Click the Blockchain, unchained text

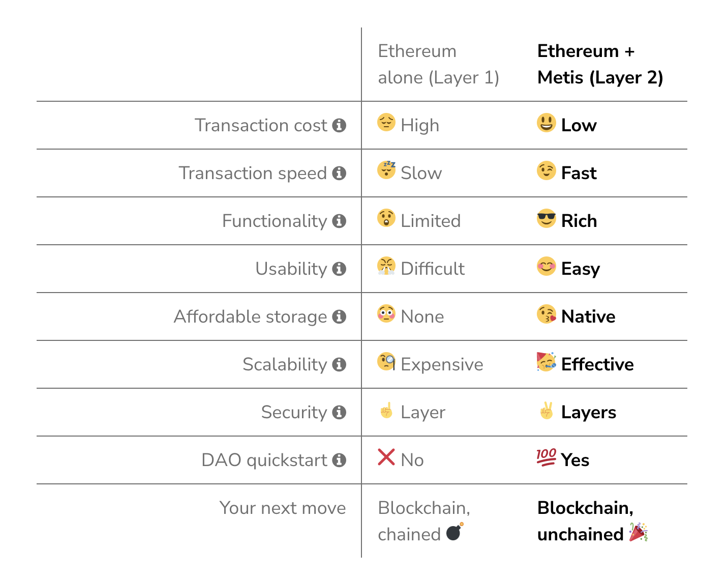[585, 521]
